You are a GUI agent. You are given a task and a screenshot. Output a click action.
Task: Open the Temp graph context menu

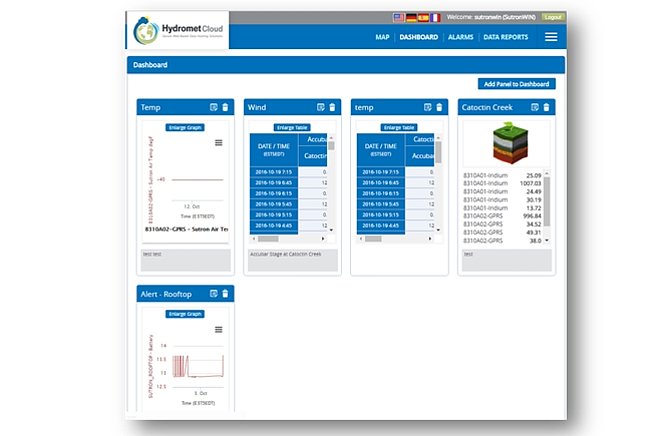click(x=219, y=143)
